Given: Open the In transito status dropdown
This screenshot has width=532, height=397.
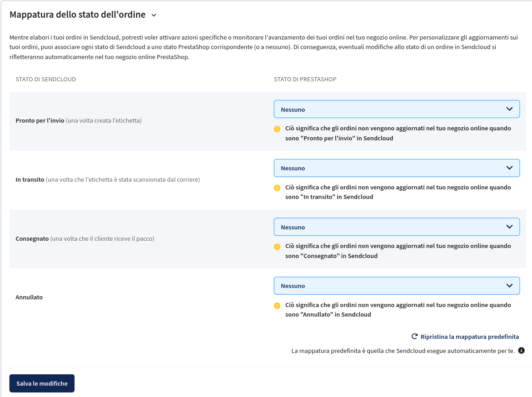Looking at the screenshot, I should 397,168.
